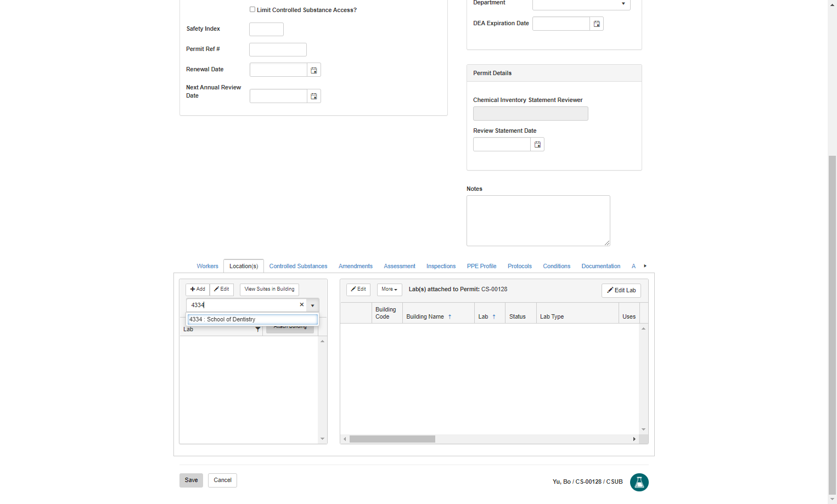Select the Location(s) tab
The image size is (837, 504).
coord(244,266)
